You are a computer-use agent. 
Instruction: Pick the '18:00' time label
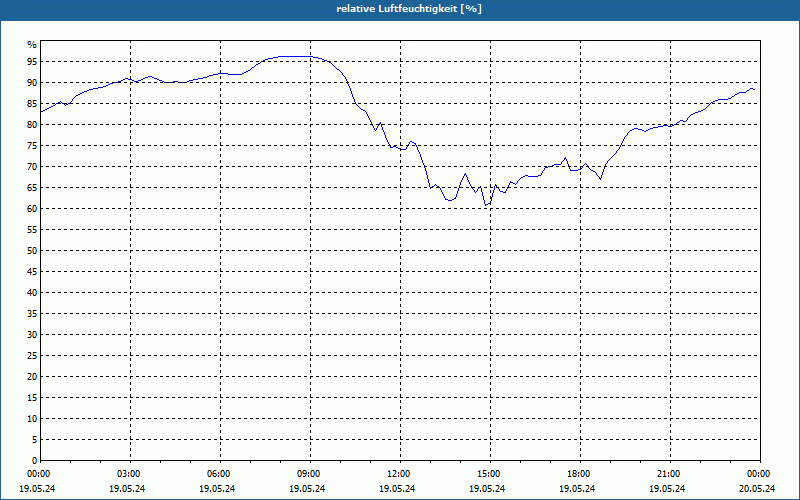pos(578,474)
